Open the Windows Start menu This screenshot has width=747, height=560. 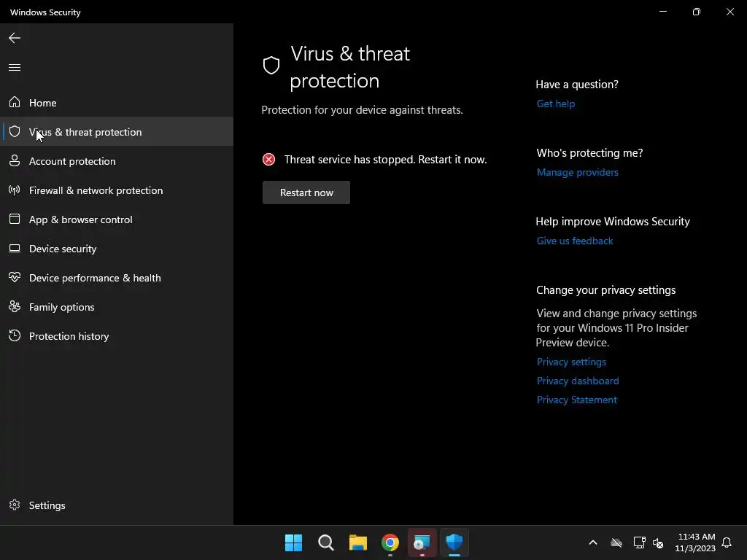pyautogui.click(x=293, y=542)
